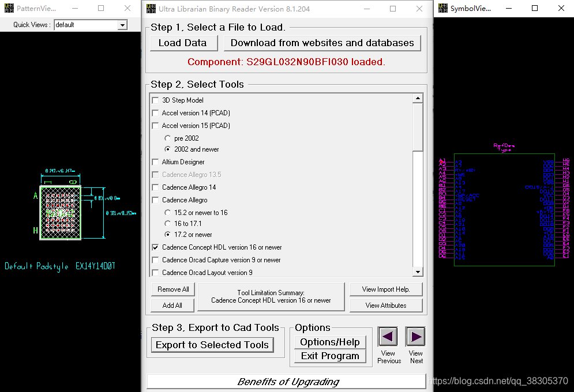Check Cadence Allegro 14

point(155,187)
